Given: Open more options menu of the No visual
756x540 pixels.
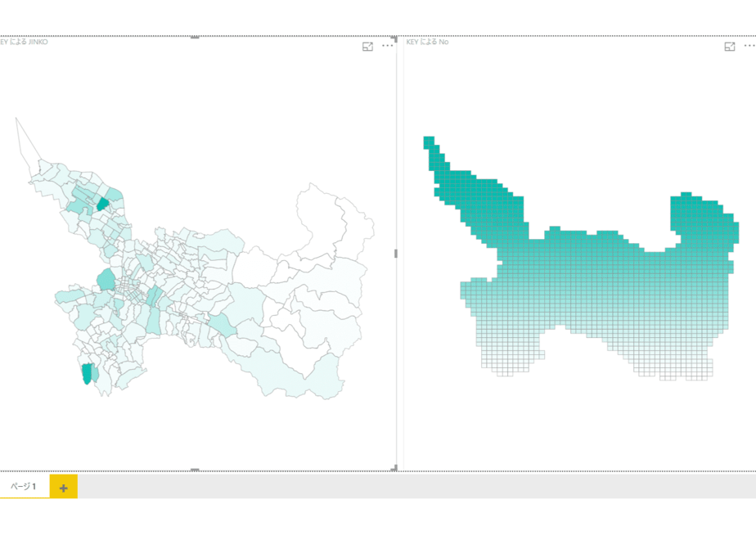Looking at the screenshot, I should point(749,46).
